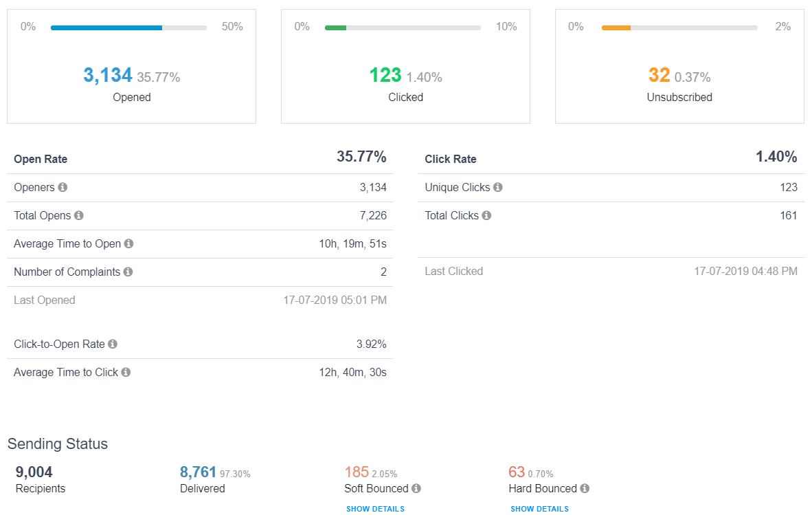Click the info icon beside Total Opens
812x515 pixels.
tap(79, 215)
